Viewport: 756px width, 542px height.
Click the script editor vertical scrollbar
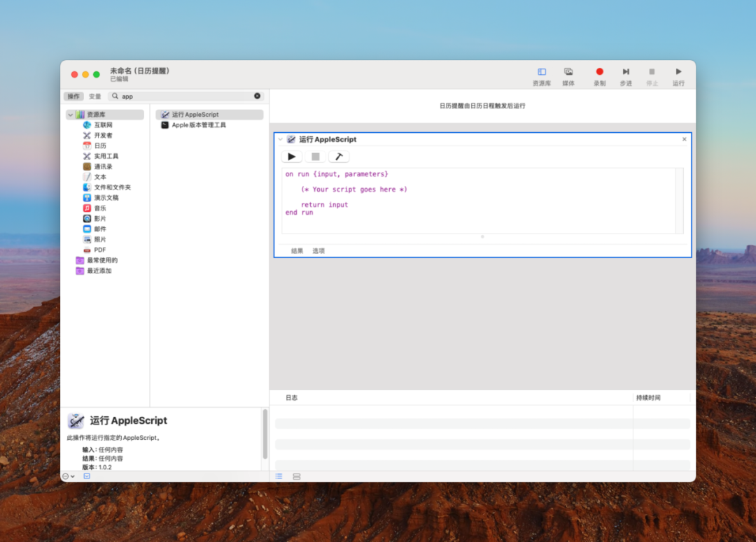click(x=679, y=201)
